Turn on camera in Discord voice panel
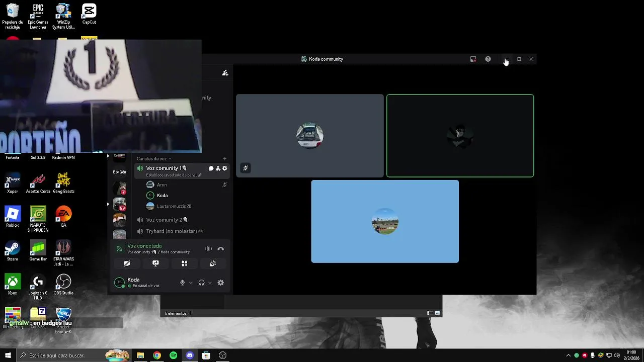This screenshot has height=362, width=644. (127, 263)
